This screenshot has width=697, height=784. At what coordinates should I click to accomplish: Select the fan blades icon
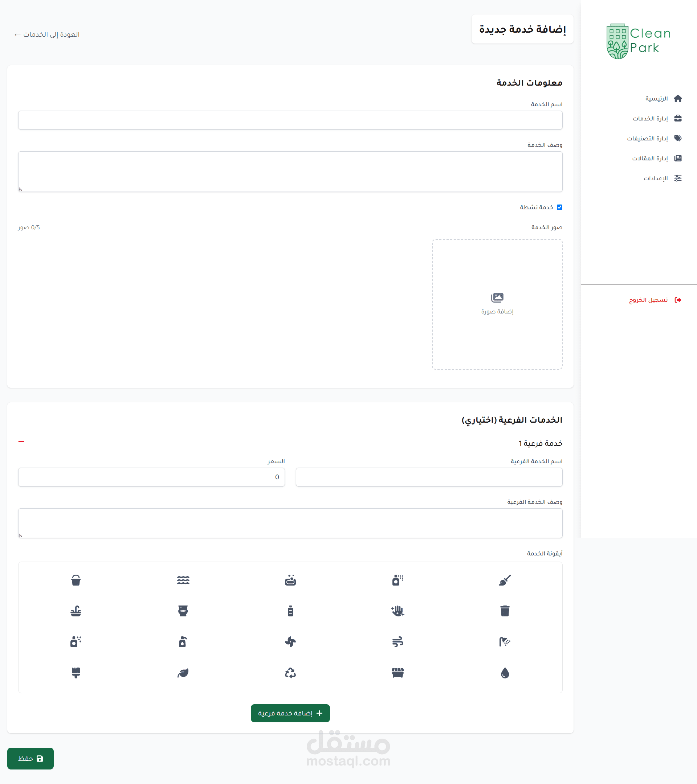pos(290,641)
